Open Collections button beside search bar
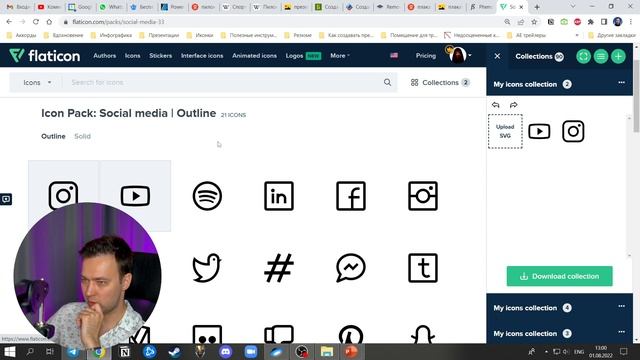This screenshot has width=640, height=360. 440,82
